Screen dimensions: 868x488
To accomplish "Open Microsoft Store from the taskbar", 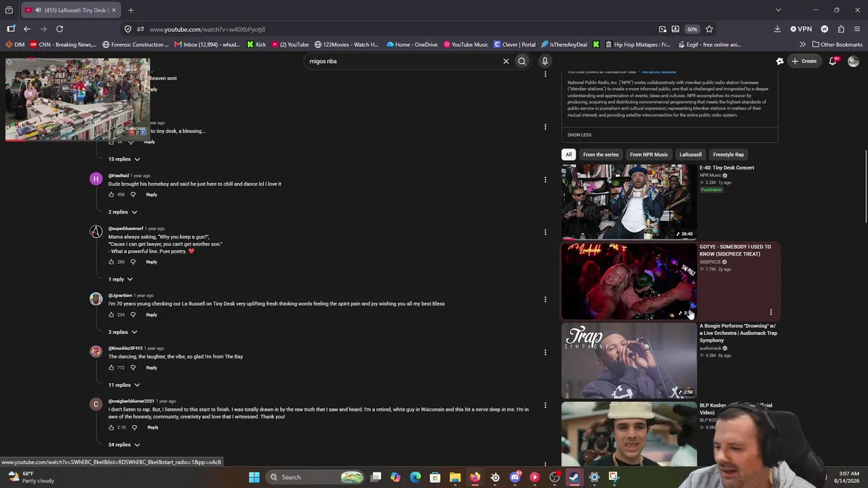I will [x=435, y=477].
